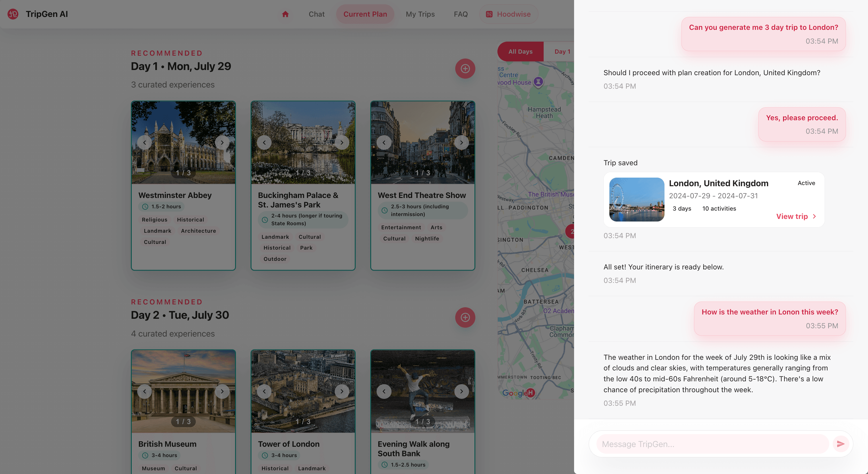This screenshot has height=474, width=868.
Task: Click the clock icon on Evening Walk card
Action: click(x=384, y=465)
